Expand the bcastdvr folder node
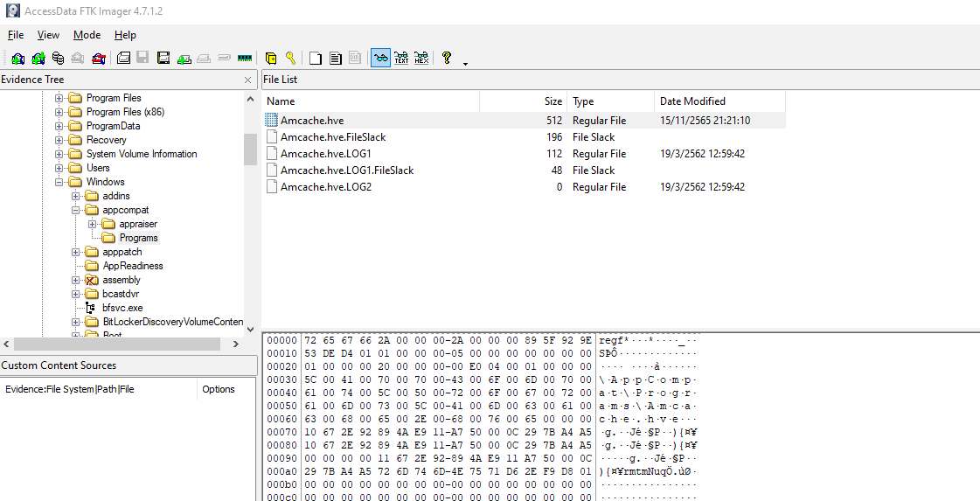 76,294
